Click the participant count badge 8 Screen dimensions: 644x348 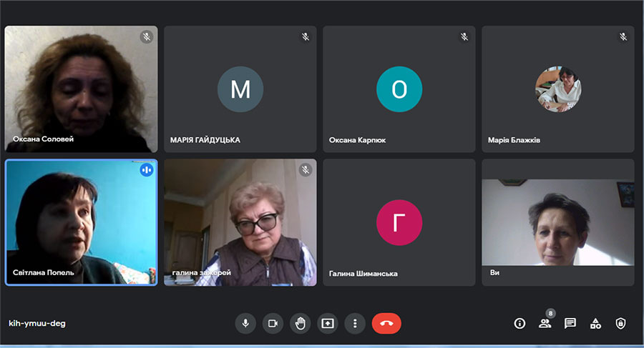[x=551, y=313]
